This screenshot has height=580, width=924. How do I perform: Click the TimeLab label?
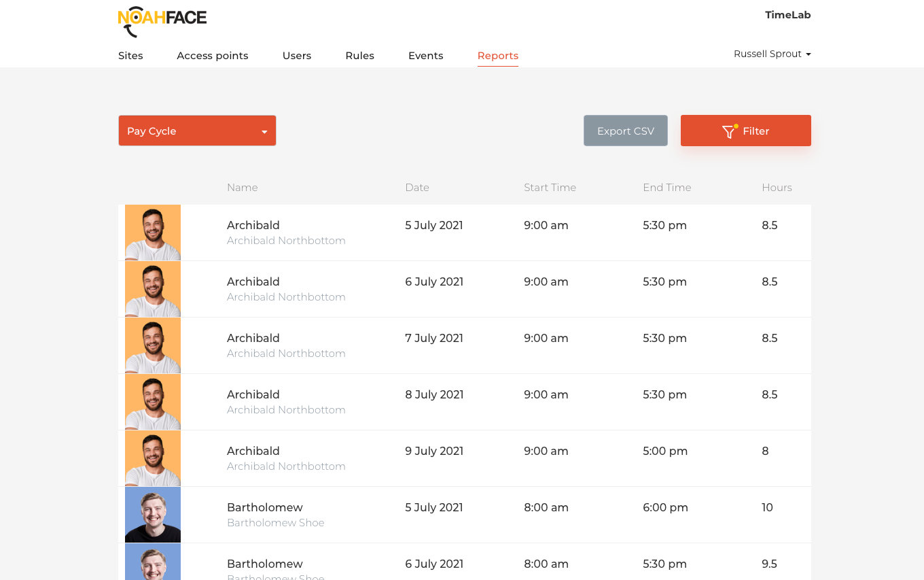[787, 15]
